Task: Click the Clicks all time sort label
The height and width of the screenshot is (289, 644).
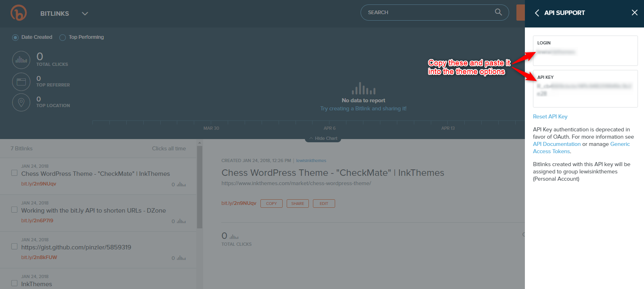Action: pos(169,148)
